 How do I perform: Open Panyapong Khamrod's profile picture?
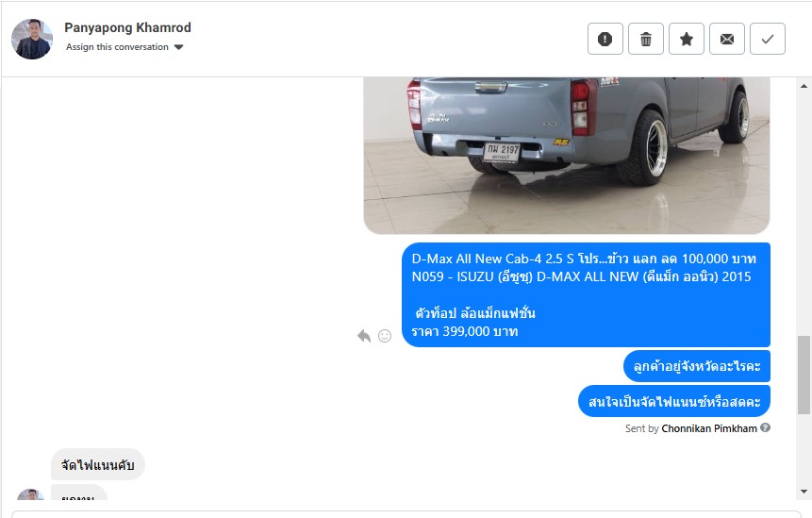(x=32, y=40)
